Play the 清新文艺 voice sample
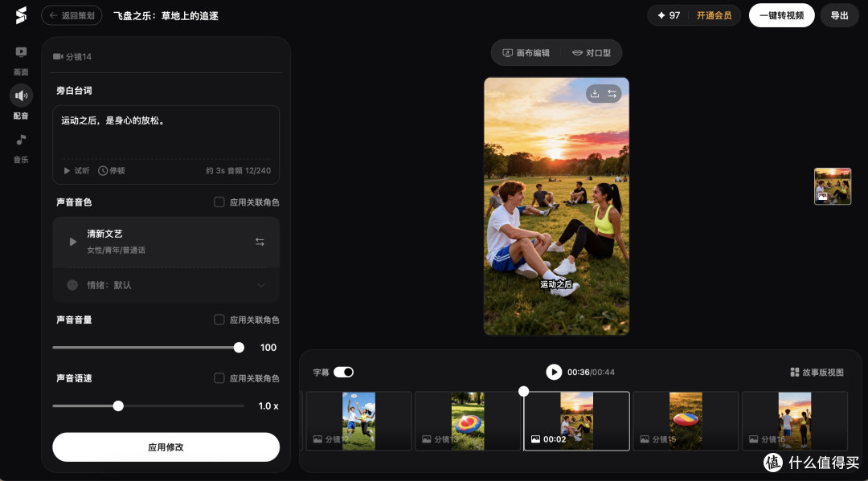 click(72, 242)
